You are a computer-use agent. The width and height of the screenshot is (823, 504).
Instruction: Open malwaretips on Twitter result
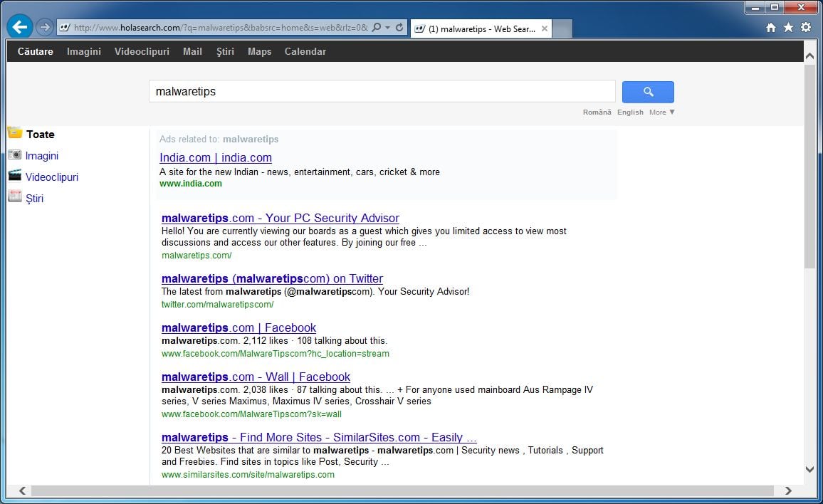[273, 279]
